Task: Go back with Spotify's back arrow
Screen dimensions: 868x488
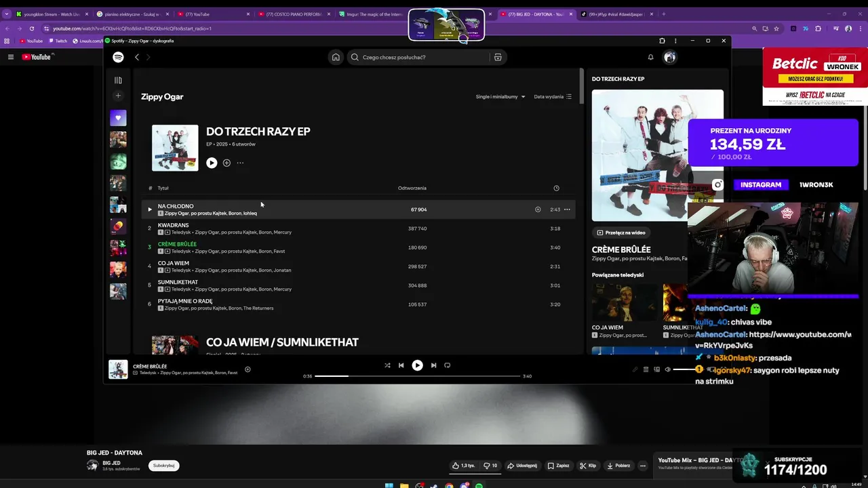Action: [x=137, y=58]
